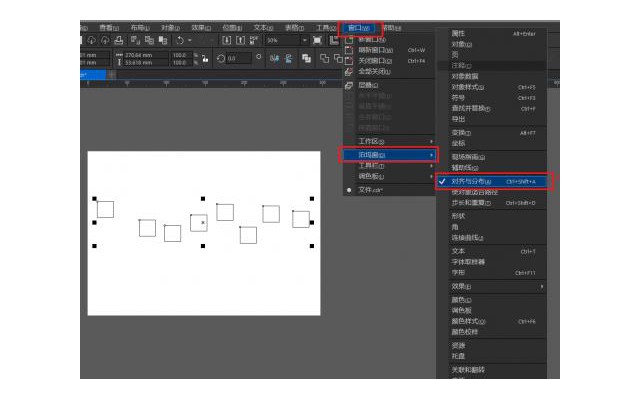Image resolution: width=640 pixels, height=400 pixels.
Task: Open the 辅助线 docker
Action: 492,168
